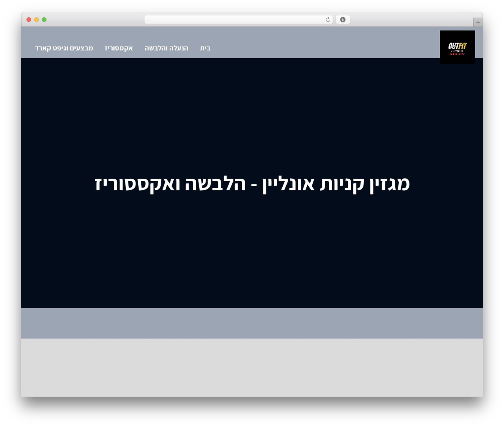Minimize the window with the yellow button
Screen dimensions: 504x427
(x=37, y=20)
